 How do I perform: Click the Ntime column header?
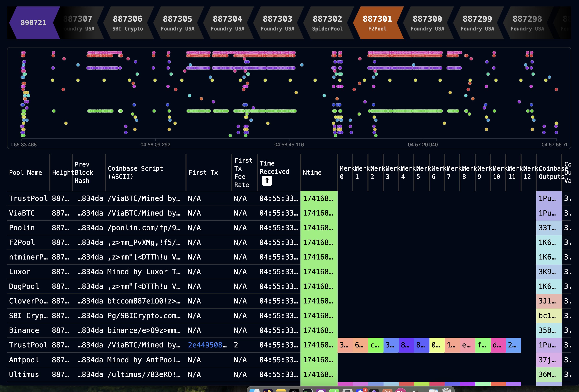pyautogui.click(x=312, y=173)
